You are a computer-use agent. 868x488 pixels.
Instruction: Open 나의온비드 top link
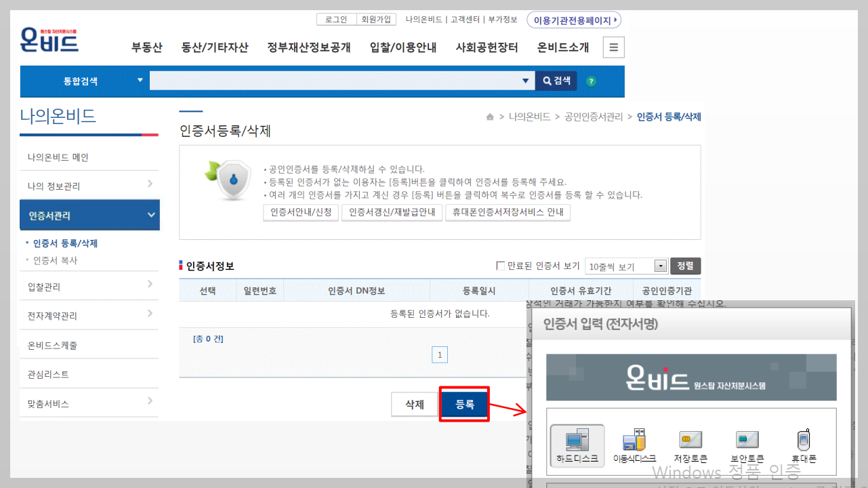(x=424, y=20)
